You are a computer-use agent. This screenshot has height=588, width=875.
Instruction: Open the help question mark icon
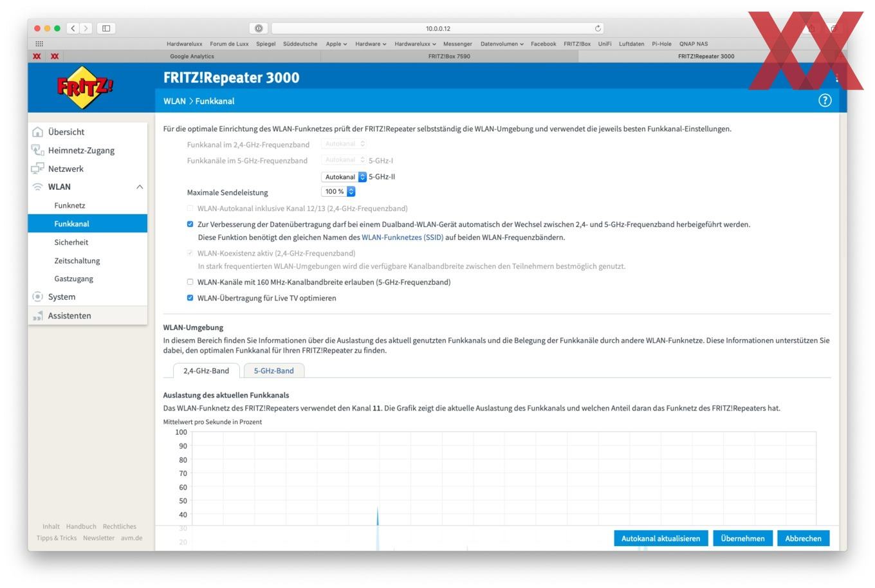tap(825, 100)
